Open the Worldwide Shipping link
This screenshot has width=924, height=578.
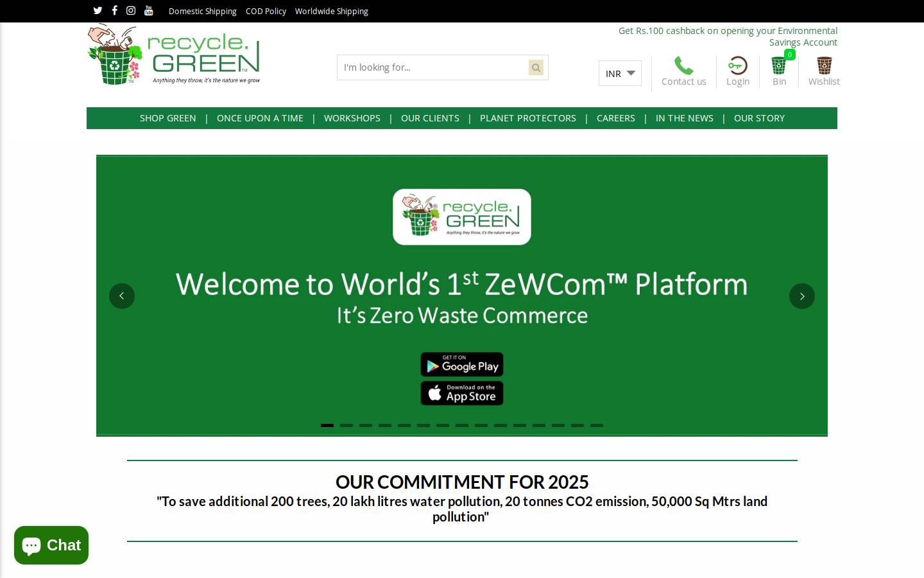332,11
